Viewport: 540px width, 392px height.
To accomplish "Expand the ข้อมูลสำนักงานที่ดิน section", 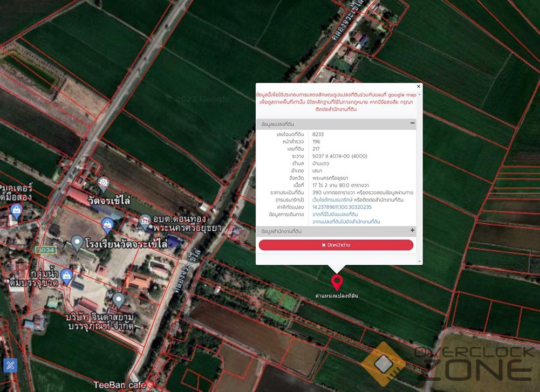I will pos(413,231).
